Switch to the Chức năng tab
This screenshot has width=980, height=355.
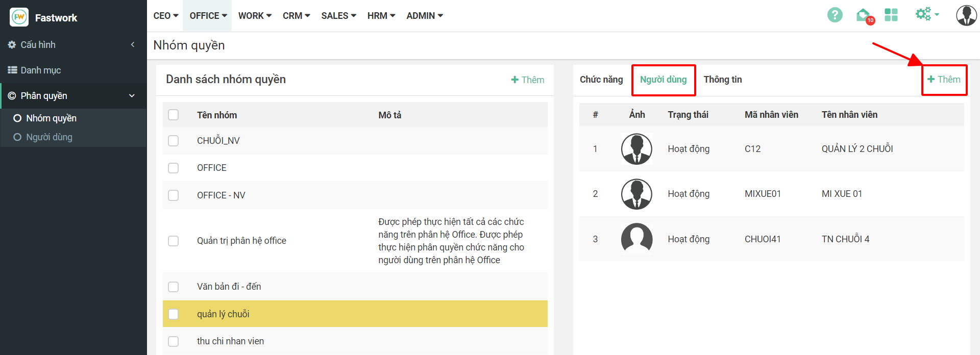(x=601, y=80)
